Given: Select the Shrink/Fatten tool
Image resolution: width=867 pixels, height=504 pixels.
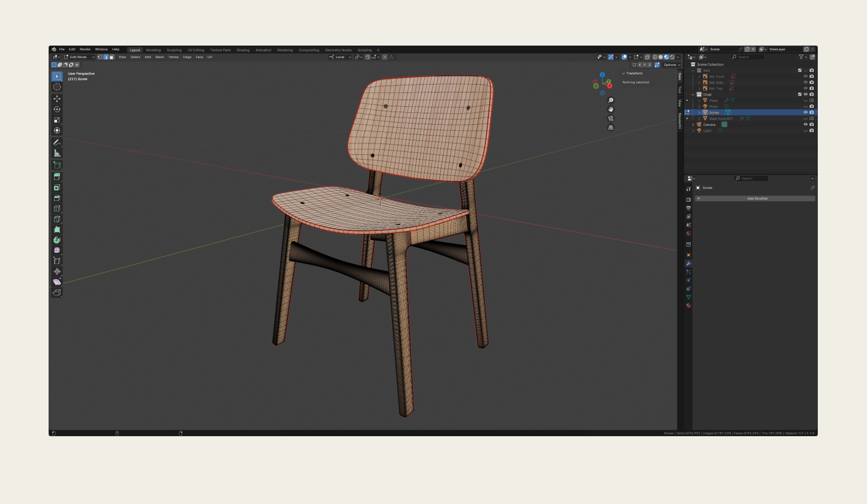Looking at the screenshot, I should (57, 271).
